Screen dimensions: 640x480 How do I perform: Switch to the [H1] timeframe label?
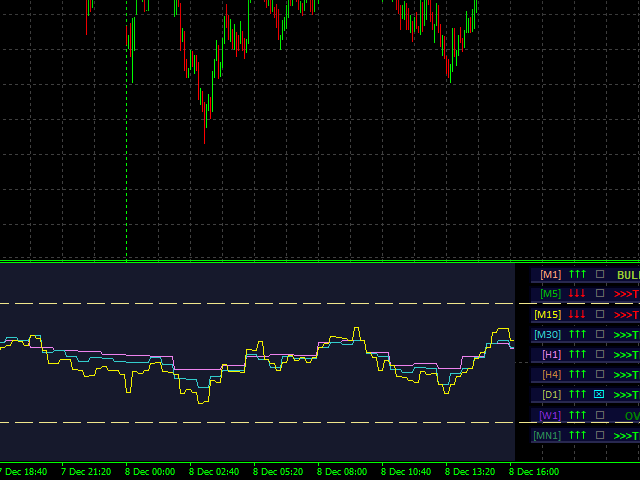point(551,354)
